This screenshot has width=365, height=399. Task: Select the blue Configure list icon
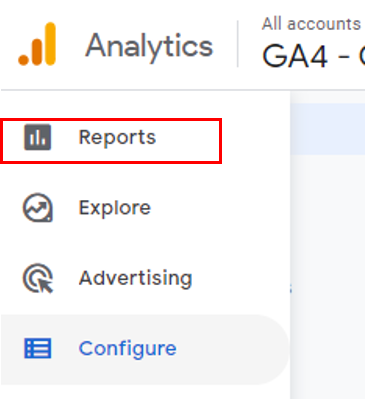(38, 348)
